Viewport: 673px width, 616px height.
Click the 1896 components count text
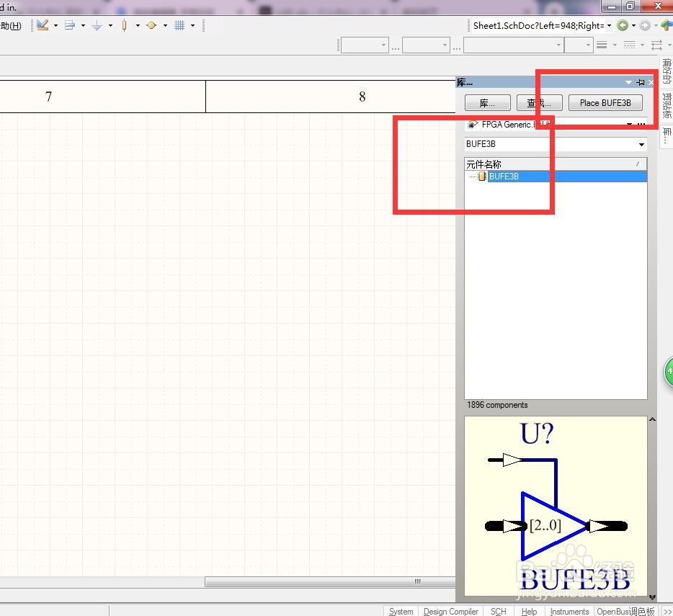[497, 405]
